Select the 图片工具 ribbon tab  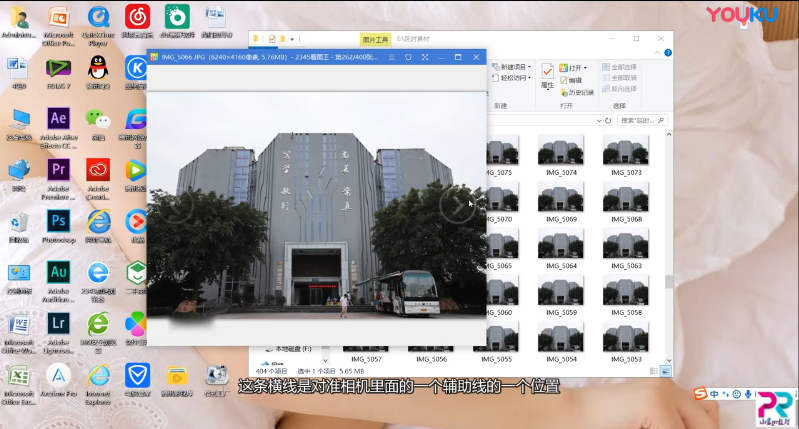point(376,40)
